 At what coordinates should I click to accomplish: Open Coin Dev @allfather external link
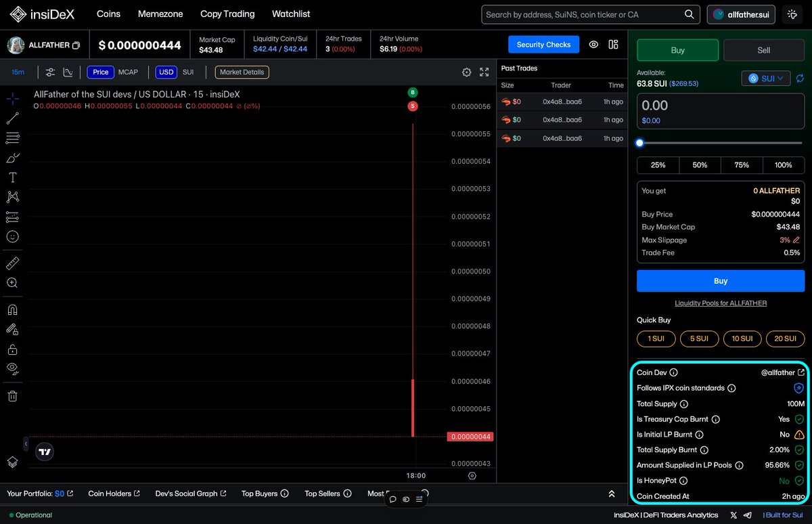(801, 372)
